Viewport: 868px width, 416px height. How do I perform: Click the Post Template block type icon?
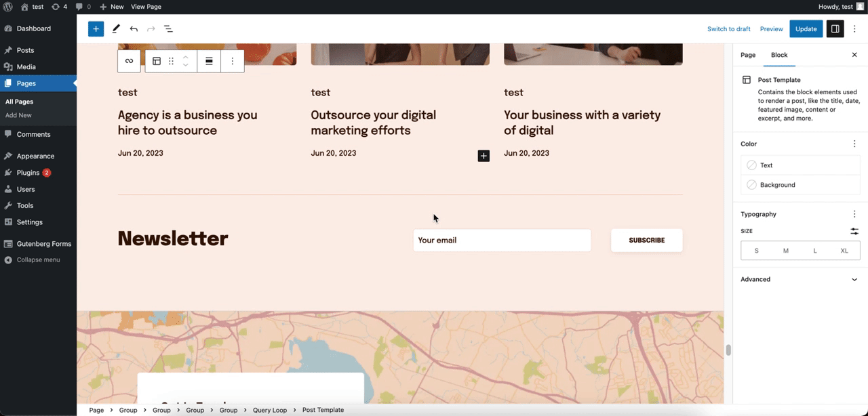pyautogui.click(x=157, y=61)
